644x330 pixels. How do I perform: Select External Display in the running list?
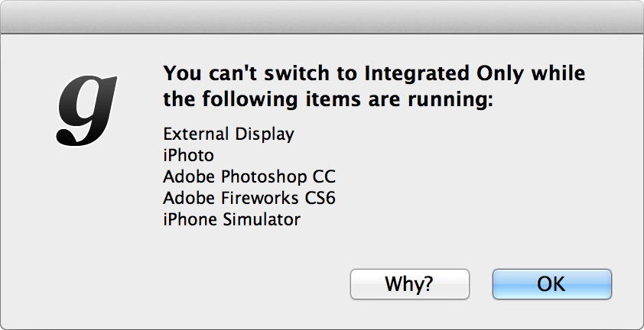(229, 134)
